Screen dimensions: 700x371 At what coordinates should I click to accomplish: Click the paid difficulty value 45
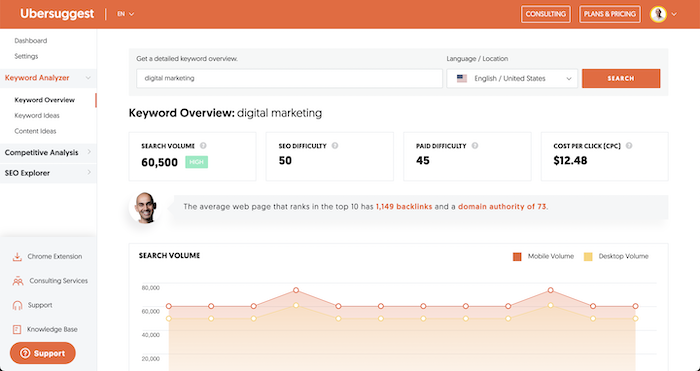tap(423, 161)
